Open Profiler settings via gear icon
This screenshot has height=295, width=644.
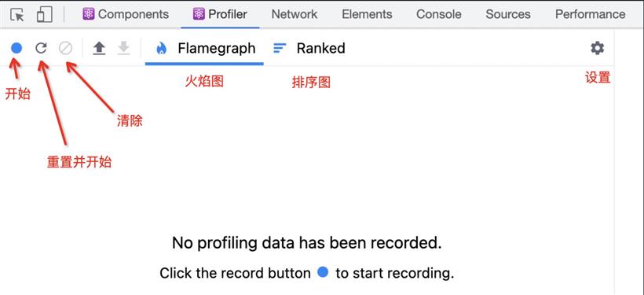click(597, 48)
